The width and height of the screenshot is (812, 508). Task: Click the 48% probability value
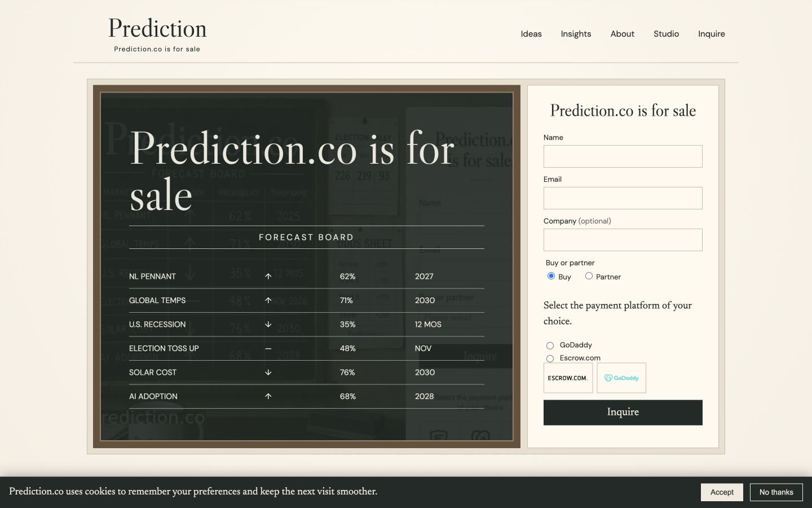coord(347,348)
